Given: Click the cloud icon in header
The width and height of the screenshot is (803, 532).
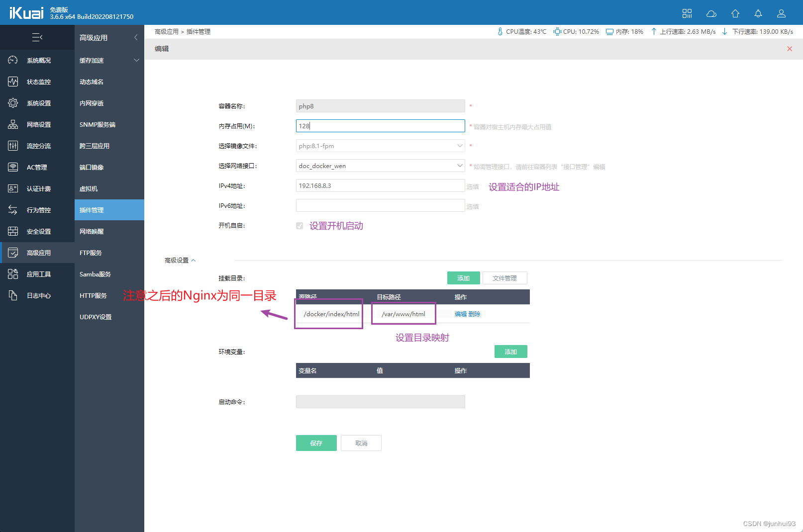Looking at the screenshot, I should pyautogui.click(x=711, y=13).
